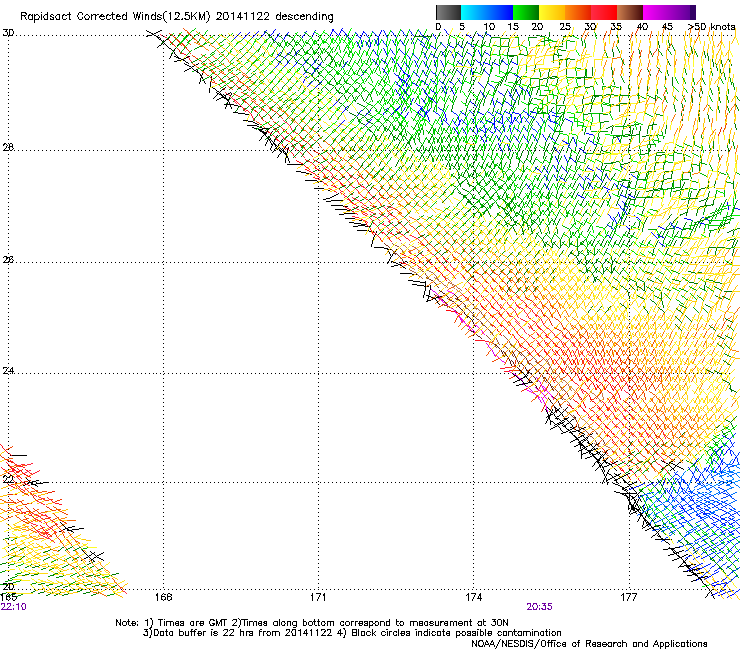Click the purple '22:10' swath time label
Image resolution: width=740 pixels, height=650 pixels.
pos(14,607)
